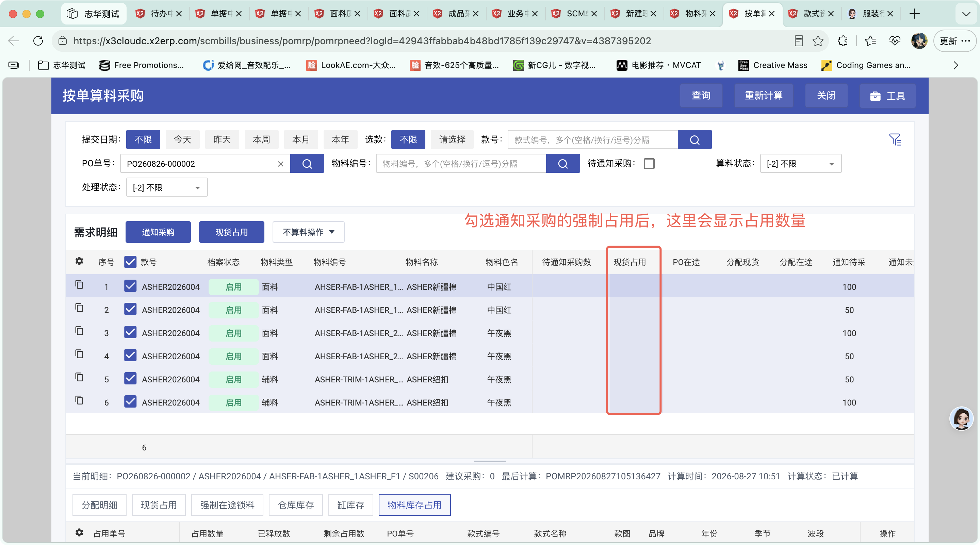The image size is (980, 545).
Task: Uncheck row 4 checkbox
Action: coord(130,356)
